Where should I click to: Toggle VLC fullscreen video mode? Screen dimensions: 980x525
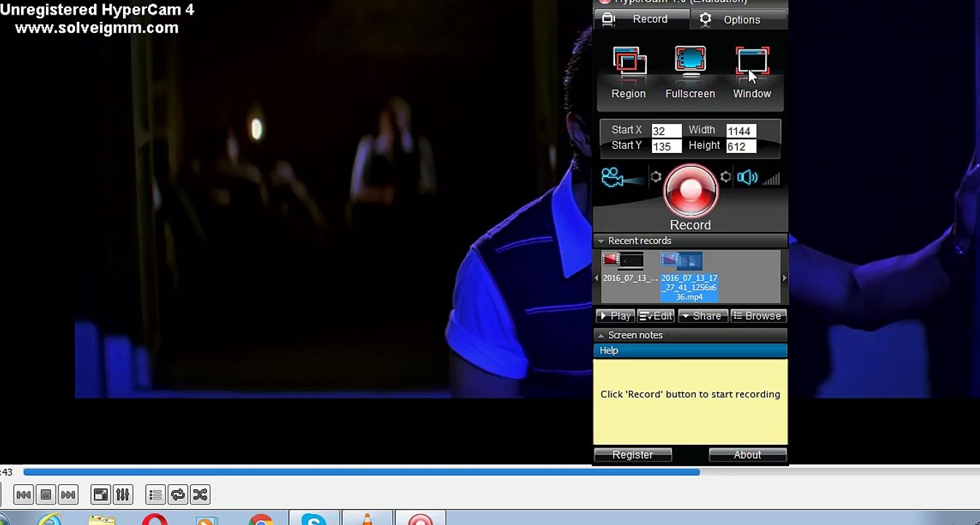pos(101,495)
